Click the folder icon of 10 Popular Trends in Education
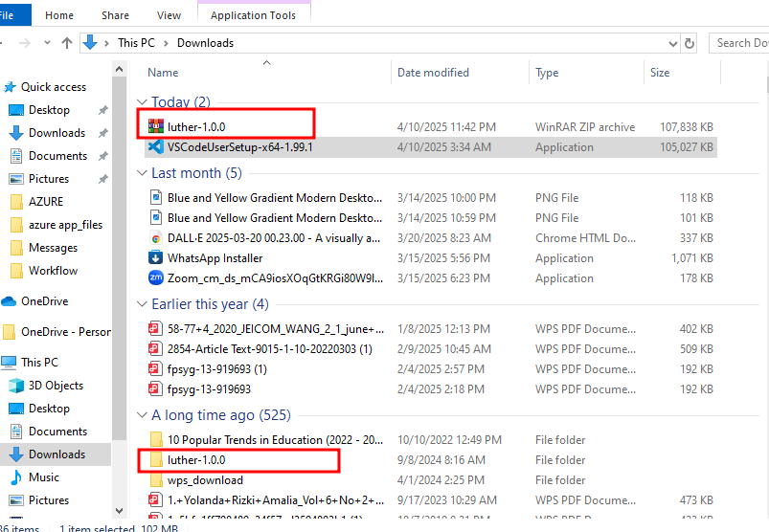The image size is (769, 532). (x=156, y=439)
